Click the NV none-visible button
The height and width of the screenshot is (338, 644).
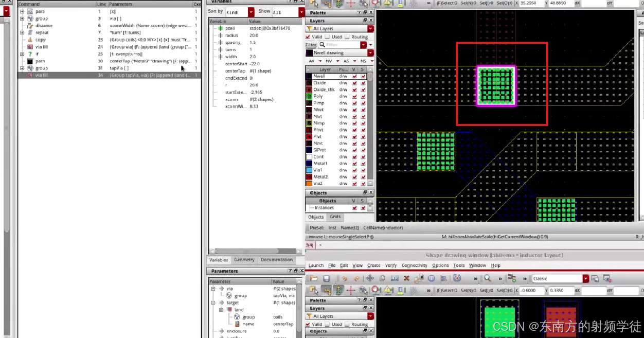pos(329,61)
